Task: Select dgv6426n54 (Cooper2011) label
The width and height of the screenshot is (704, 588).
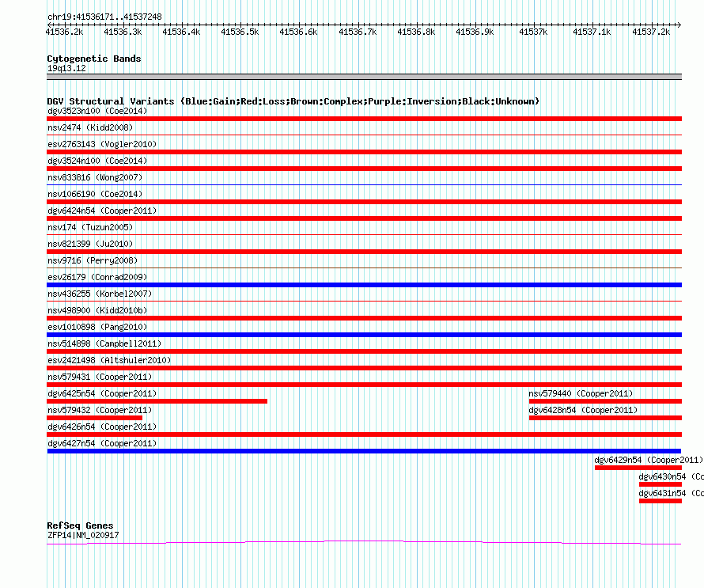Action: tap(102, 427)
